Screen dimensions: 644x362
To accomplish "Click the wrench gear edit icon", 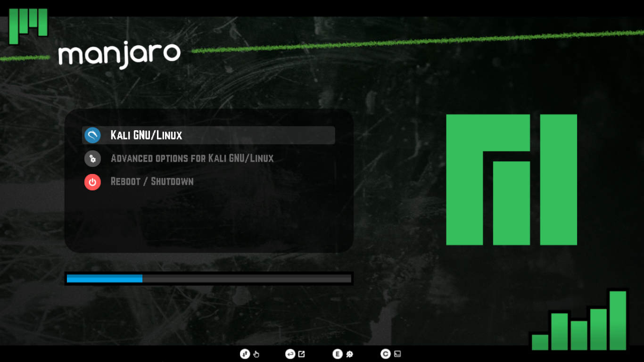I will coord(349,354).
